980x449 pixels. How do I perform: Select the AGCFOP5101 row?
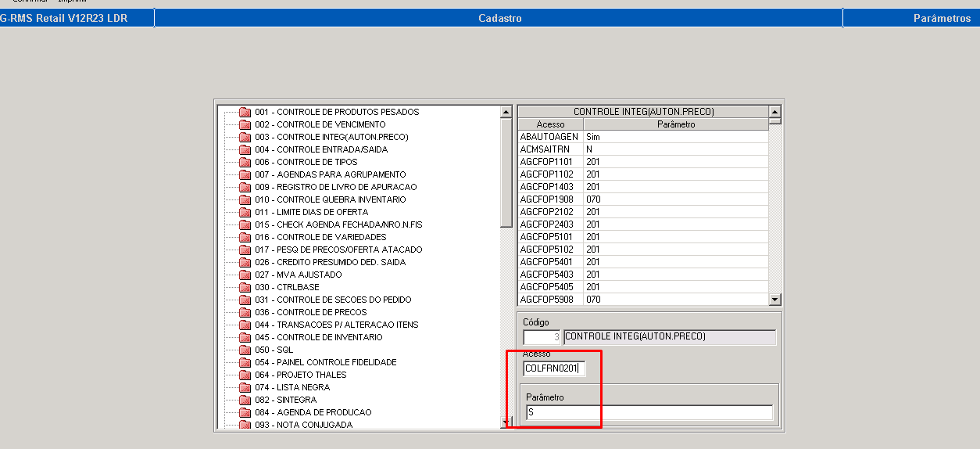pyautogui.click(x=642, y=237)
